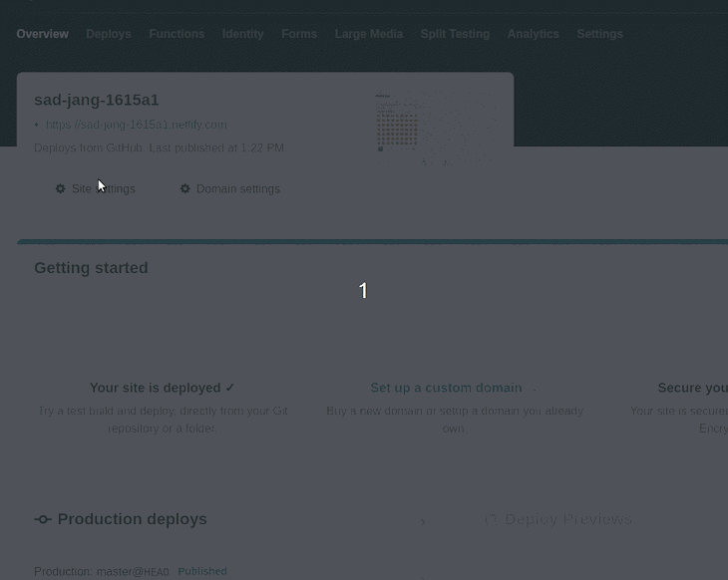
Task: Click the Set up a custom domain link
Action: point(446,388)
